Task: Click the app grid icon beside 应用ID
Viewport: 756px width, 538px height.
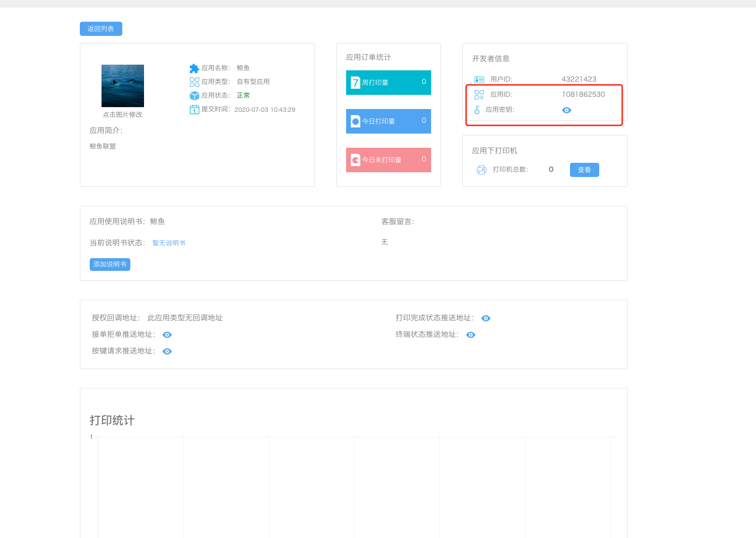Action: click(479, 95)
